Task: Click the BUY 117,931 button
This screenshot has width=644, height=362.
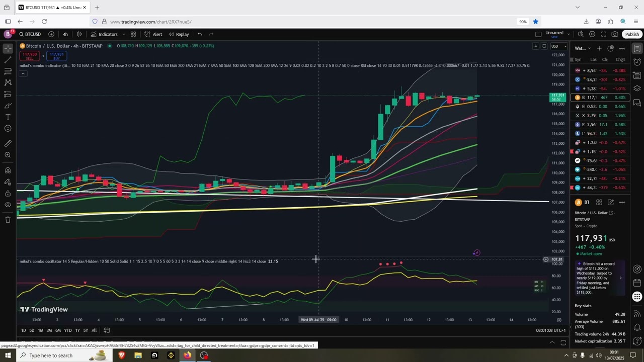Action: 56,56
